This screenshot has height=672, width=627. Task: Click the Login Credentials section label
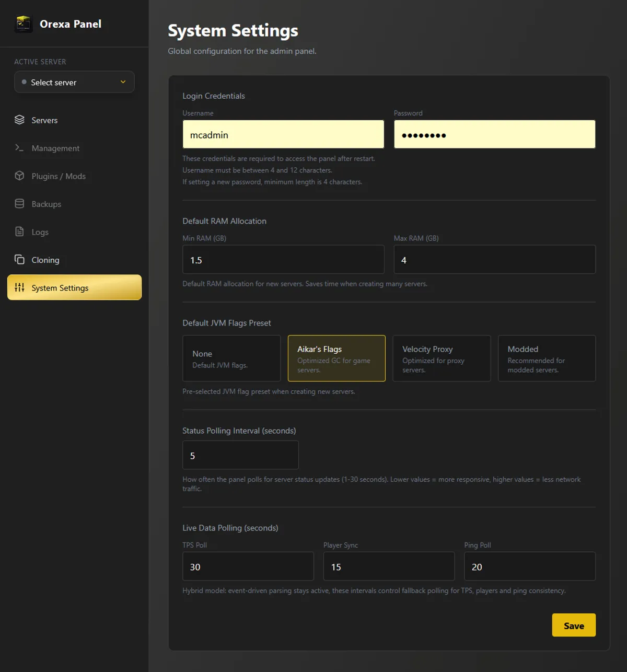tap(214, 96)
